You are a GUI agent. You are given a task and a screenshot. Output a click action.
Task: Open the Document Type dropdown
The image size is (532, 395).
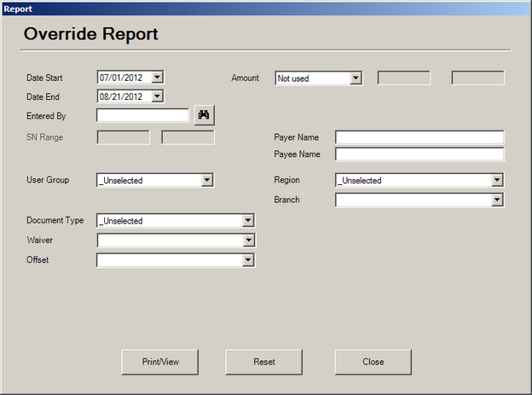tap(248, 220)
